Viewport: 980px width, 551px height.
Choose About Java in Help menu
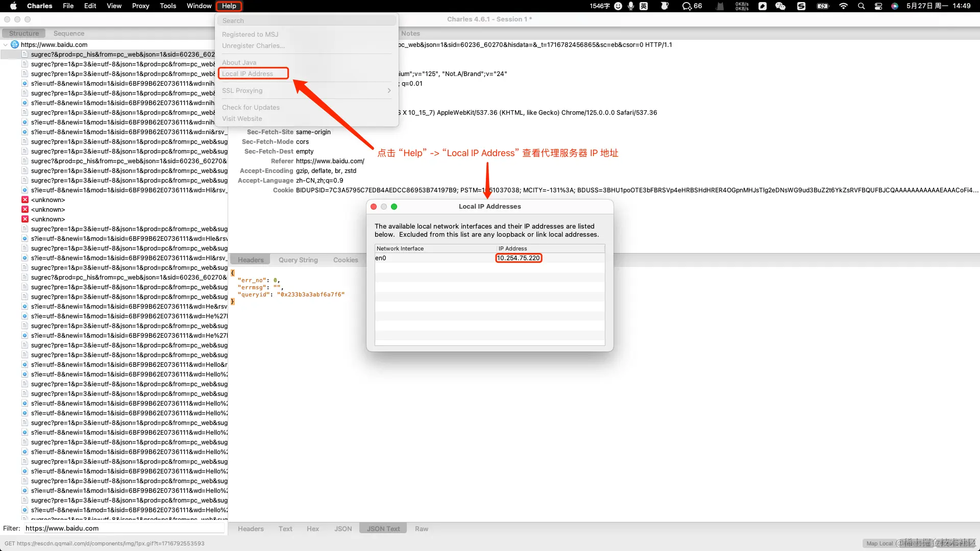point(239,62)
